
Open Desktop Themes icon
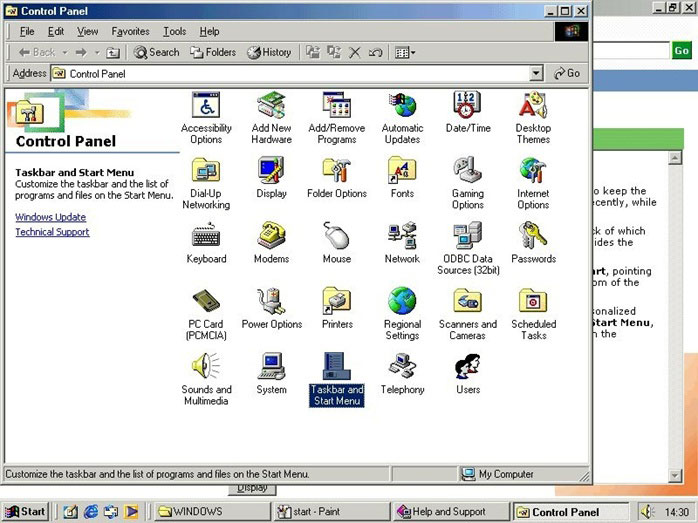coord(533,105)
